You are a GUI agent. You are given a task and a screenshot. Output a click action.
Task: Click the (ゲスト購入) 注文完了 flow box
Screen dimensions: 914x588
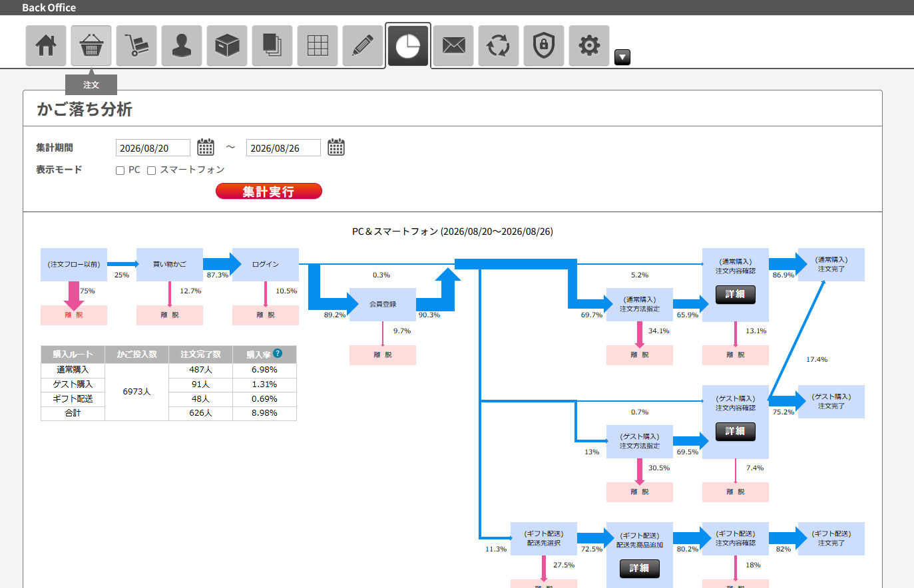(x=831, y=402)
